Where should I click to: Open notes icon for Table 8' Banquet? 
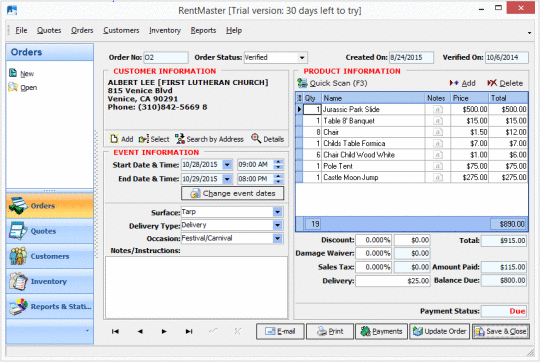[x=437, y=121]
